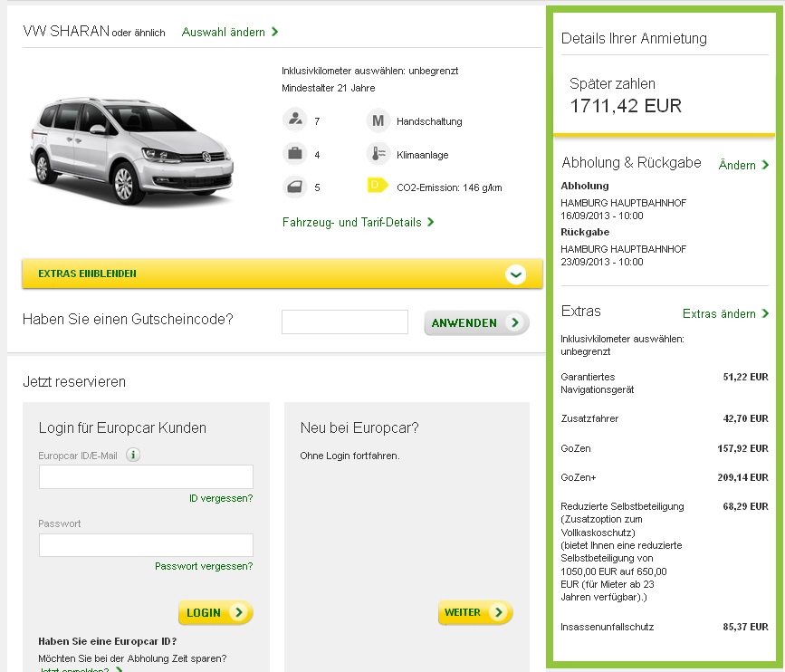The image size is (785, 672).
Task: Click the VW Sharan car image
Action: pyautogui.click(x=131, y=145)
